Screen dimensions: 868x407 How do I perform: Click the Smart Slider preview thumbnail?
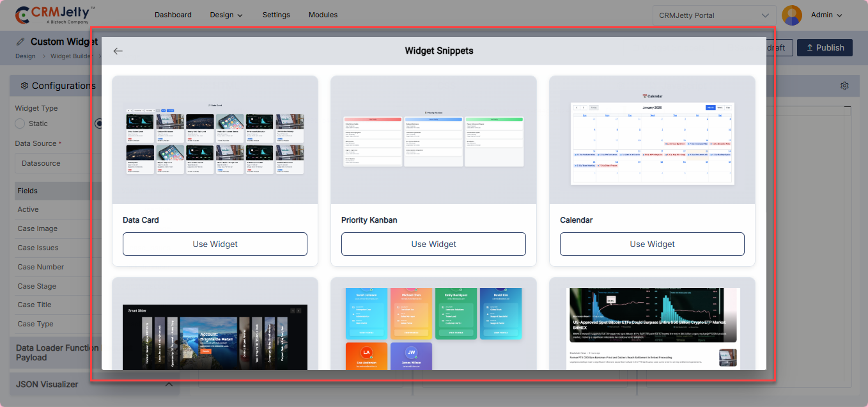[x=215, y=337]
